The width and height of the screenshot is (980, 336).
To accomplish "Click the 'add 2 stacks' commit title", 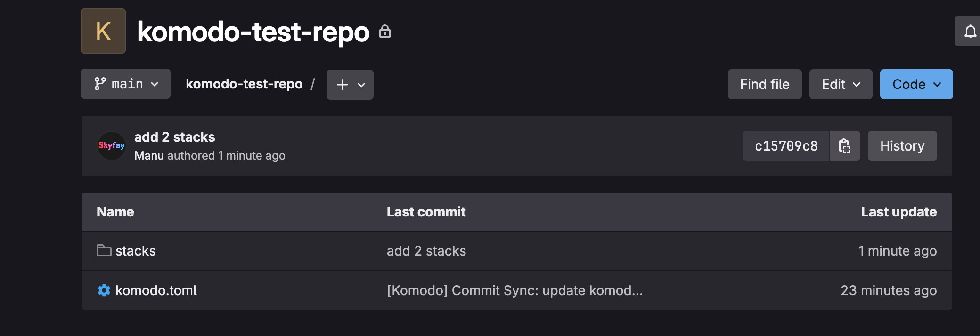I will tap(175, 137).
